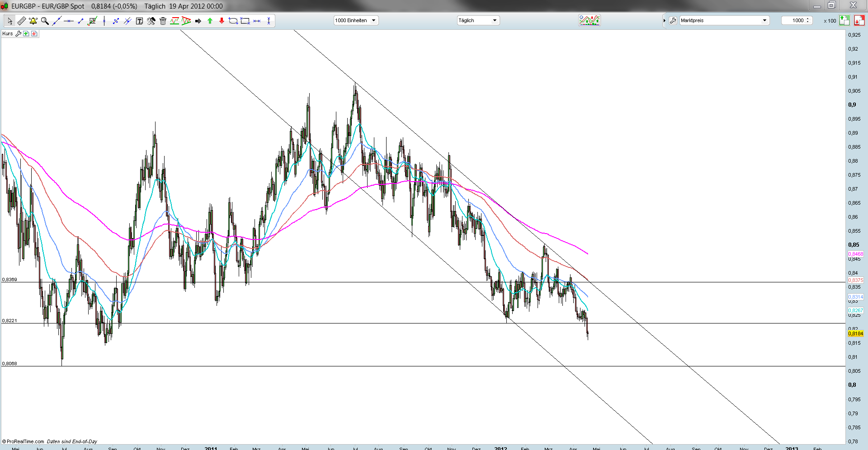Screen dimensions: 868x450
Task: Toggle the mouse pointer selection mode
Action: point(9,21)
